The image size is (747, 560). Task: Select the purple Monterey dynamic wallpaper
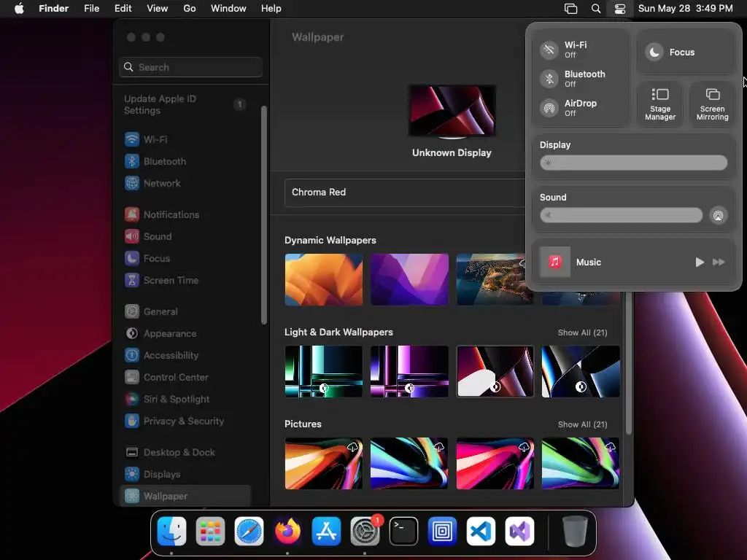pyautogui.click(x=409, y=279)
